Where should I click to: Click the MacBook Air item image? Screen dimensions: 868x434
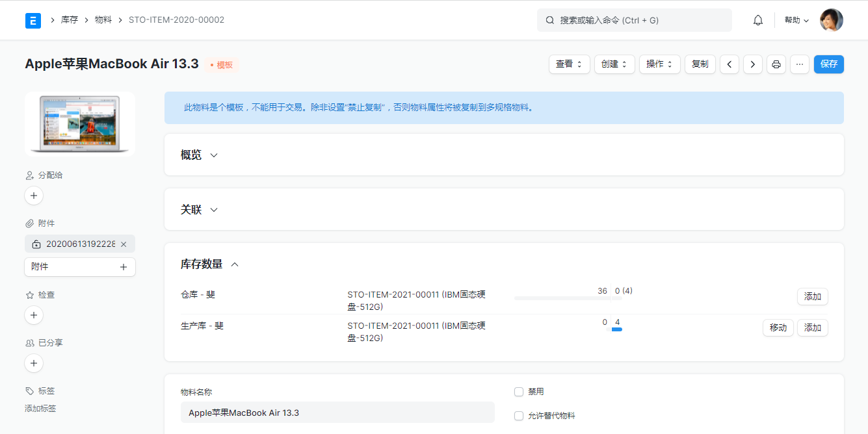(80, 124)
